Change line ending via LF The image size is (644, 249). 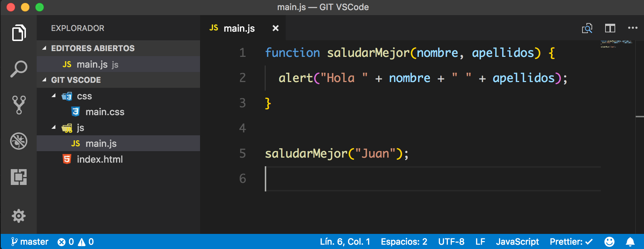tap(480, 242)
